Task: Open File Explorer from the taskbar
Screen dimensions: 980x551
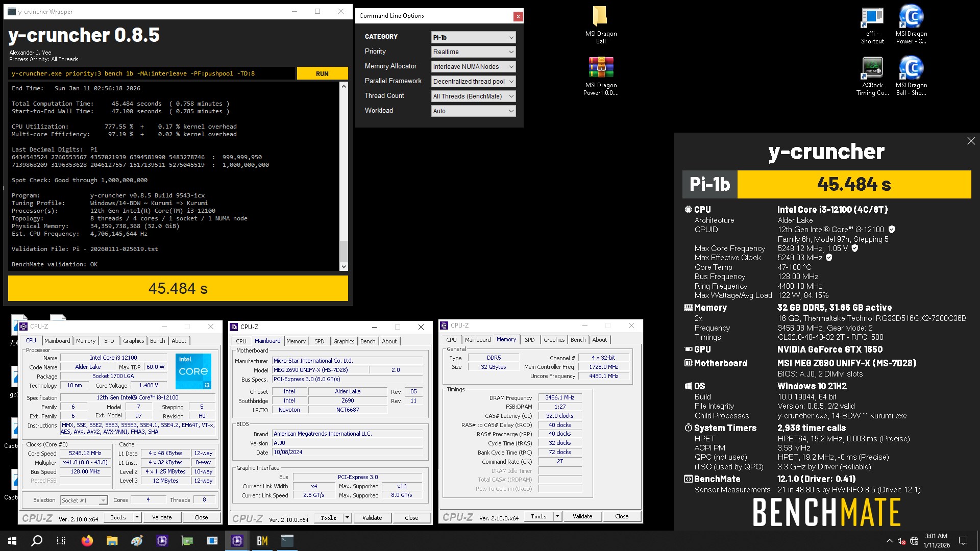Action: (112, 541)
